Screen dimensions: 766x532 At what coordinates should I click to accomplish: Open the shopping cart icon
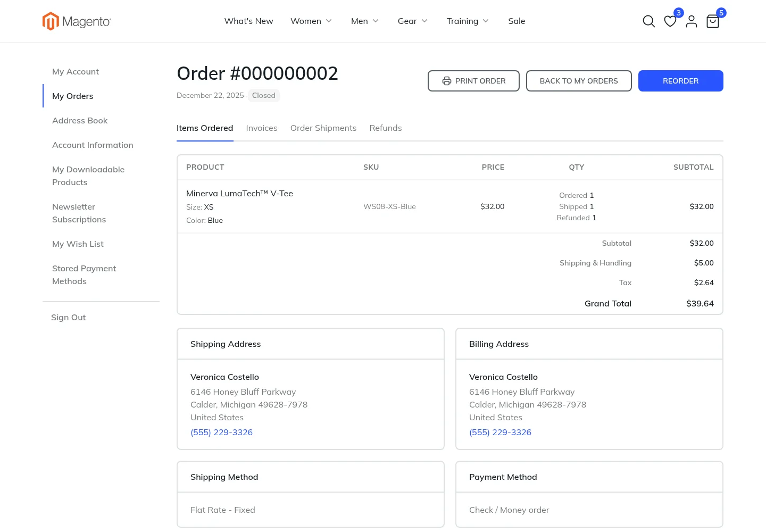[x=713, y=21]
